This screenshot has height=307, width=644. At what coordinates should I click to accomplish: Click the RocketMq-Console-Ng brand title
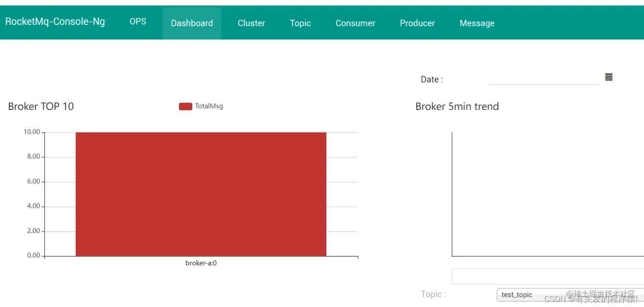55,21
